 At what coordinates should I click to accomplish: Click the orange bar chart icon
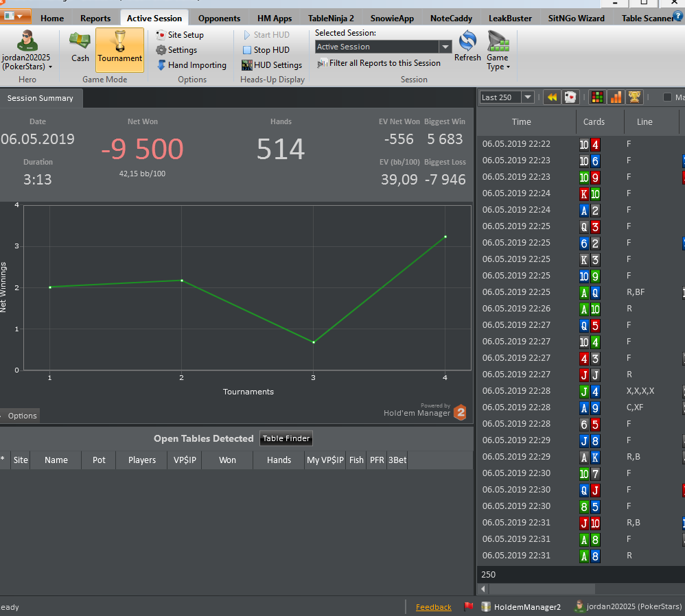pyautogui.click(x=616, y=97)
